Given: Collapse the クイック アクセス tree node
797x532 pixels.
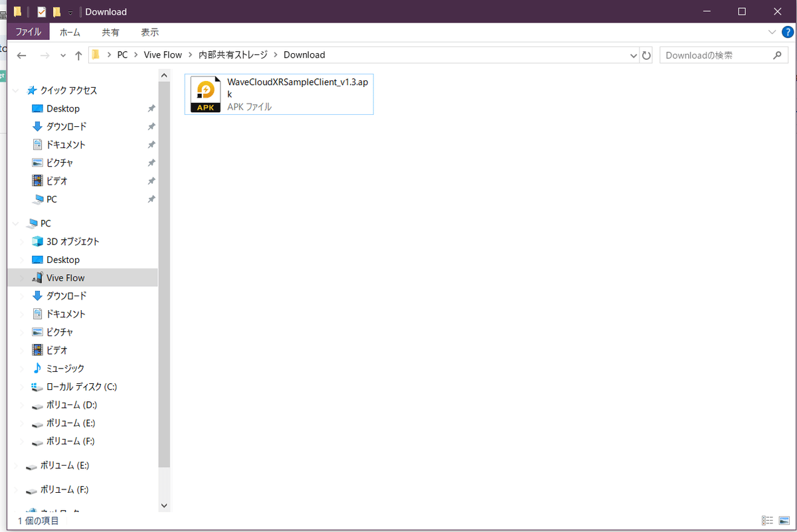Looking at the screenshot, I should click(x=15, y=90).
